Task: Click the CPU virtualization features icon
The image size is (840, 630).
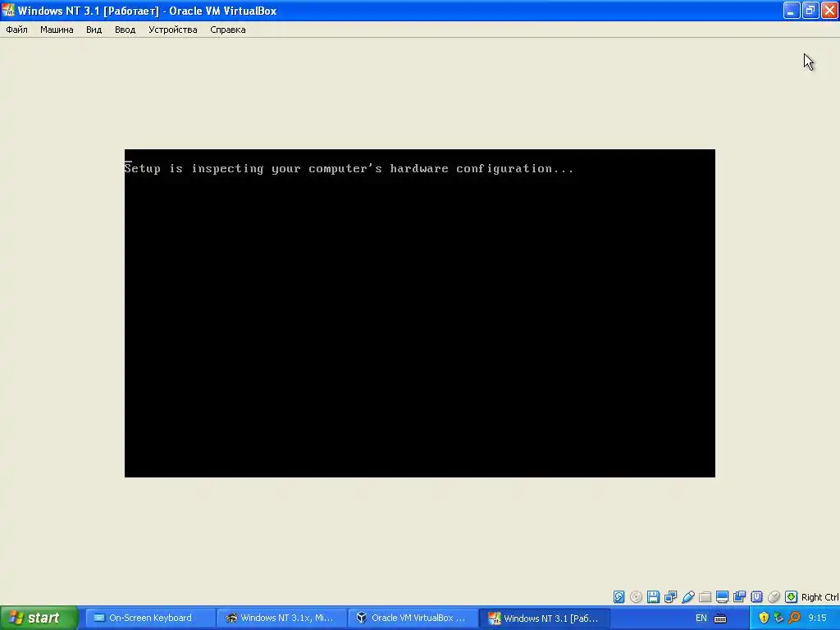Action: click(756, 597)
